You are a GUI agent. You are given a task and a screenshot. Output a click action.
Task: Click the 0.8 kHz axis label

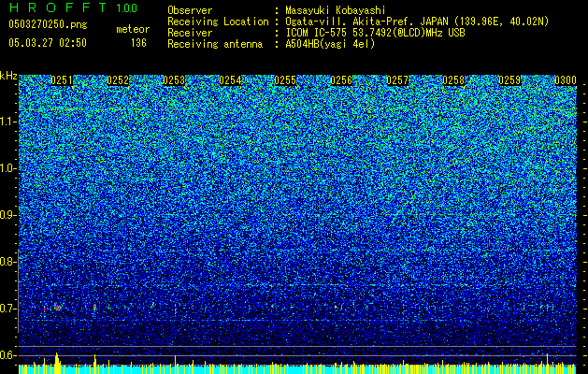pyautogui.click(x=8, y=262)
